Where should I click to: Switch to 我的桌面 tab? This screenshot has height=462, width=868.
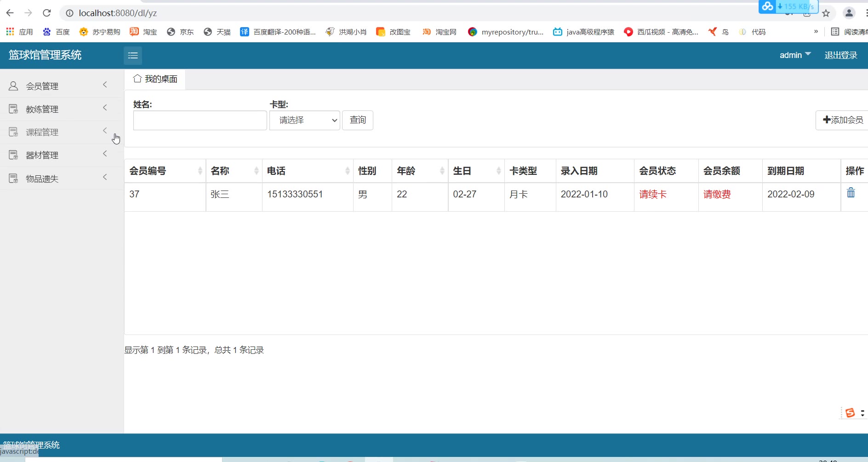[x=155, y=79]
